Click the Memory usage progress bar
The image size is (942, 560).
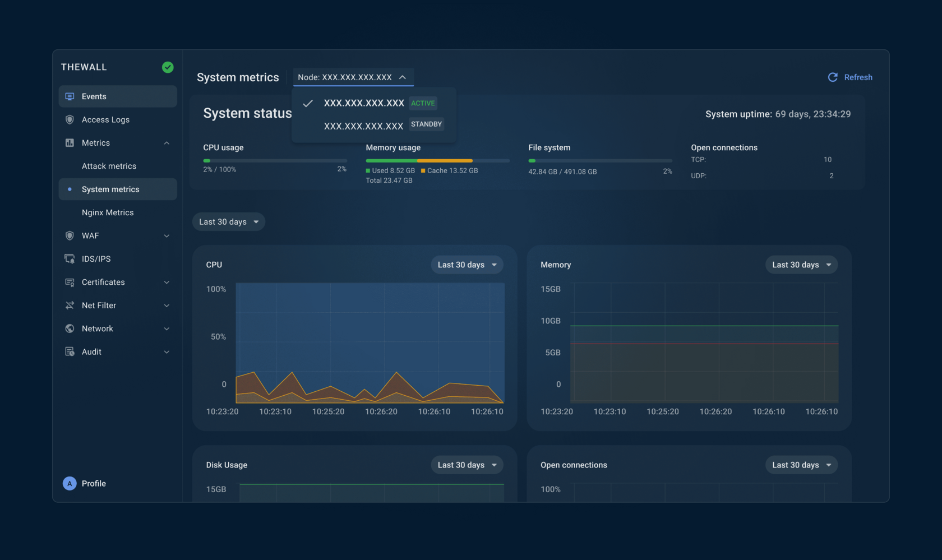[437, 161]
